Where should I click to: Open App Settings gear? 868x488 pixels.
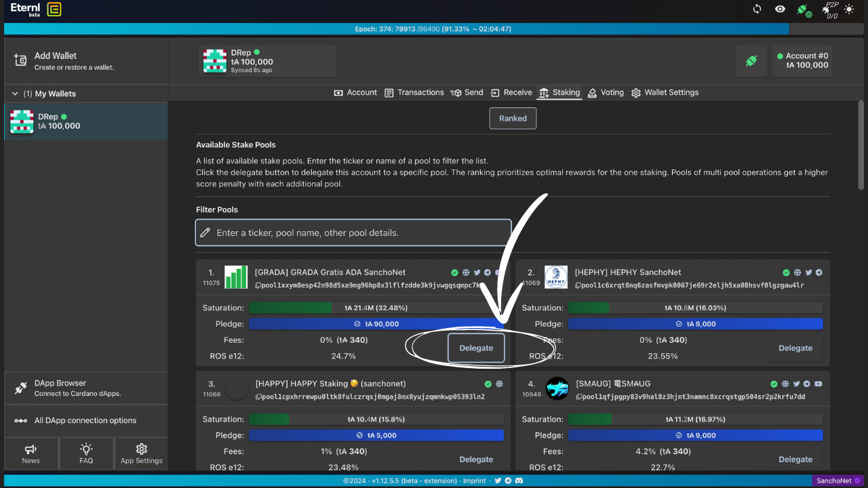[141, 453]
